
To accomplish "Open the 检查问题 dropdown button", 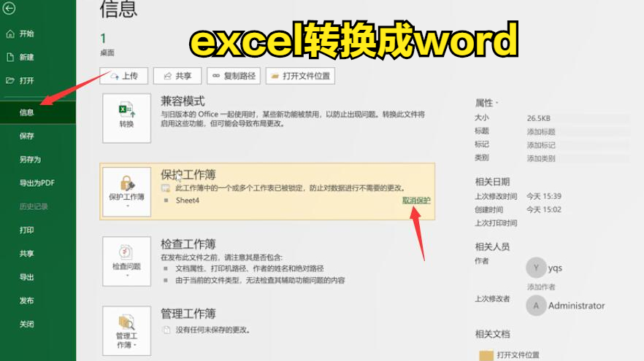I will click(x=126, y=261).
